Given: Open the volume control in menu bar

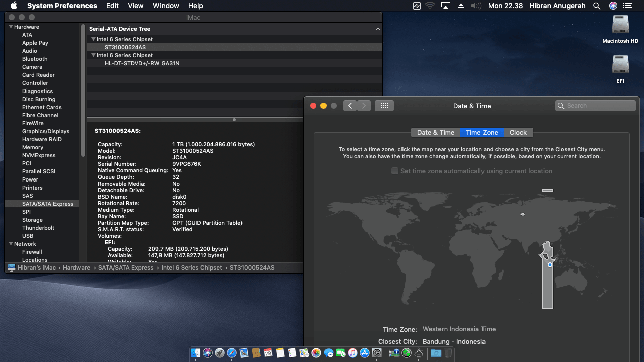Looking at the screenshot, I should coord(476,6).
